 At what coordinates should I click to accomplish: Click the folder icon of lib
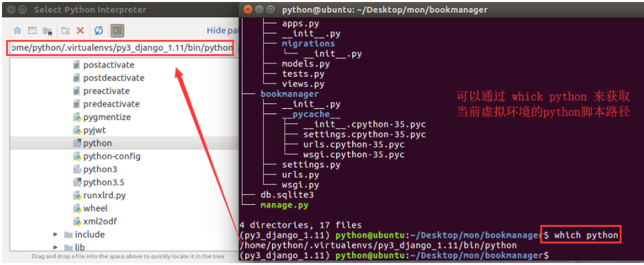pyautogui.click(x=68, y=248)
